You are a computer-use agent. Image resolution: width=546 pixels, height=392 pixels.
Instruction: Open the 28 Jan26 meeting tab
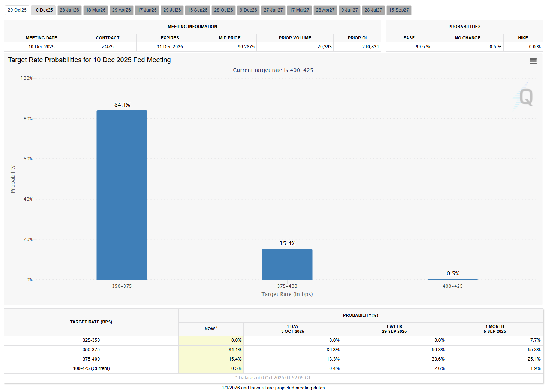click(69, 10)
